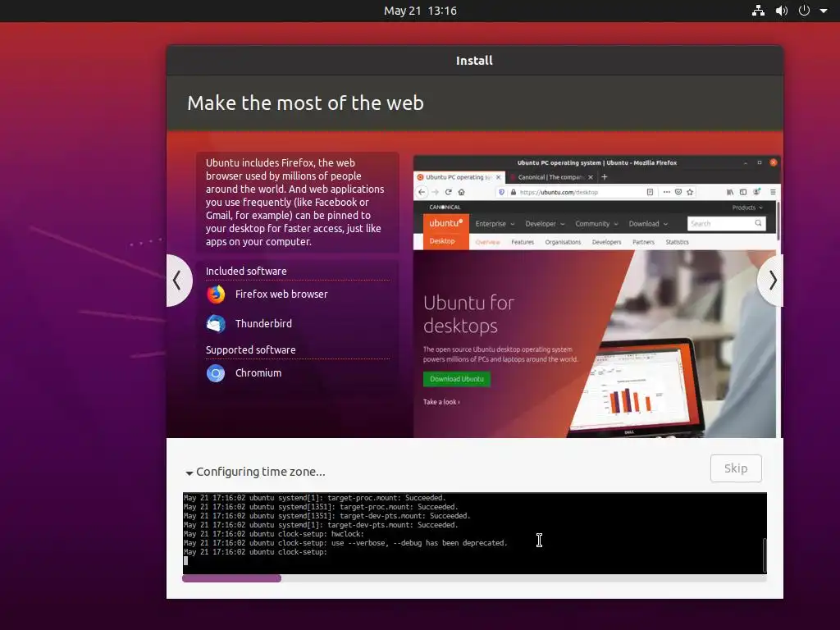This screenshot has height=630, width=840.
Task: Select the Thunderbird label text
Action: [263, 323]
